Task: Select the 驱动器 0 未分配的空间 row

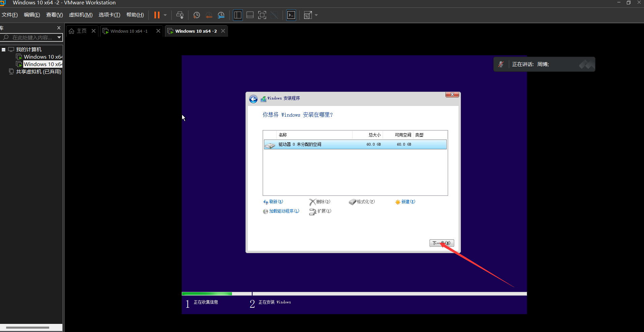Action: [355, 145]
